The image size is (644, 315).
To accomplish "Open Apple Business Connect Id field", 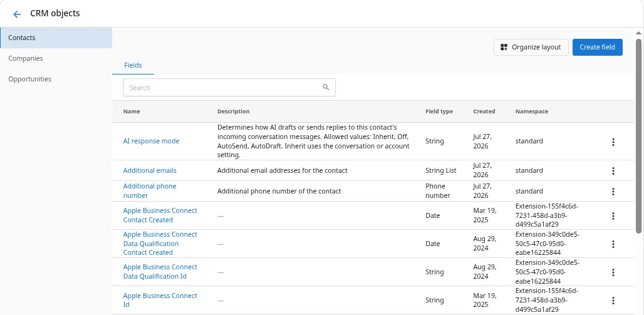I will [160, 300].
